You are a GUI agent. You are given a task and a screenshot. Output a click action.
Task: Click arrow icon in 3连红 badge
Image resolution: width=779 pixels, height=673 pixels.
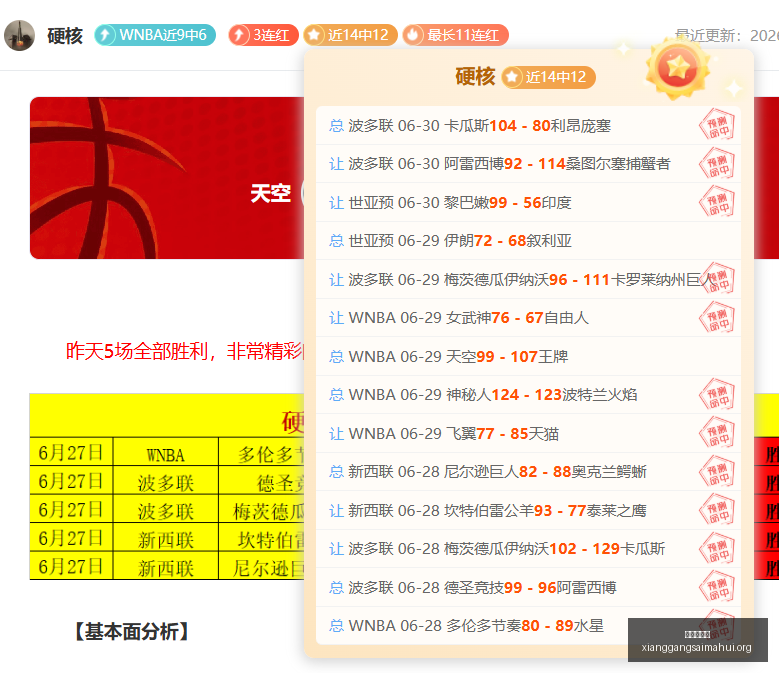239,35
